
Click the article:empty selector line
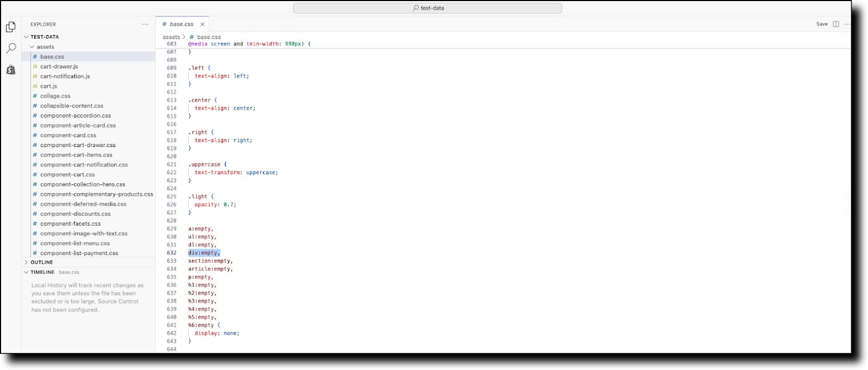(x=210, y=269)
